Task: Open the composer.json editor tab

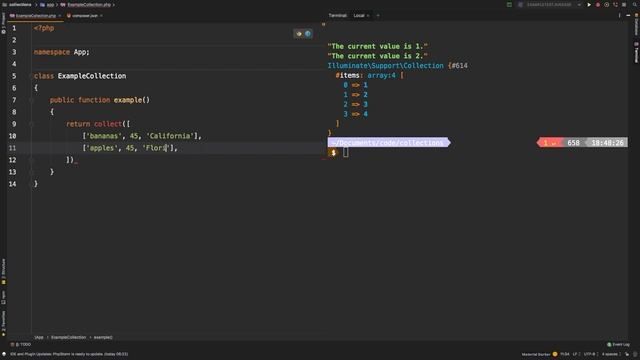Action: (x=84, y=16)
